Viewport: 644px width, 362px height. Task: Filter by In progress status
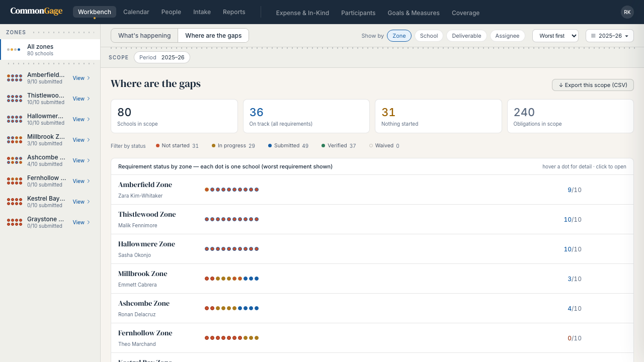pos(233,146)
